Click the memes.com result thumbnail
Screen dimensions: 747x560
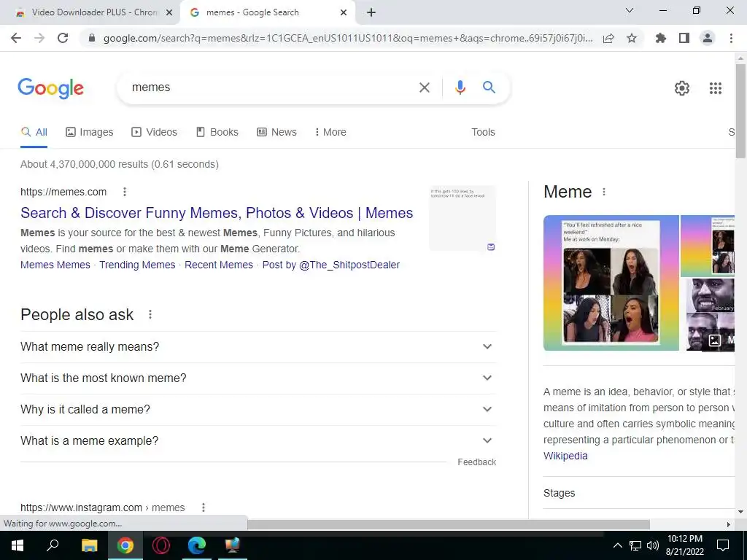pos(462,218)
